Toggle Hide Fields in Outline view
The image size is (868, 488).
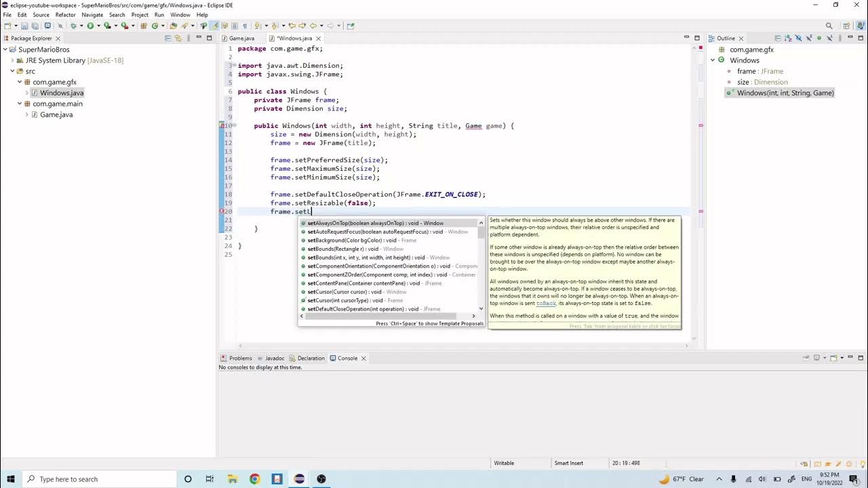[x=798, y=38]
